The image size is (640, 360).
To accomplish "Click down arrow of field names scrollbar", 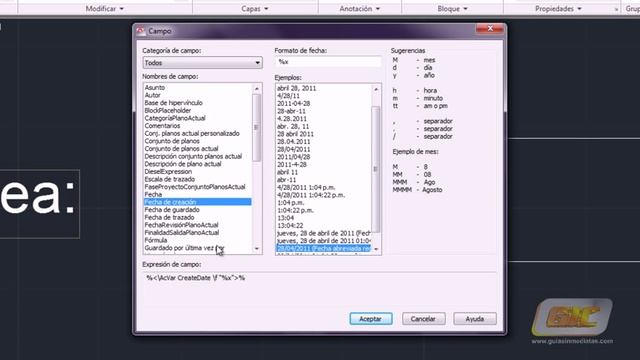I will pyautogui.click(x=257, y=249).
